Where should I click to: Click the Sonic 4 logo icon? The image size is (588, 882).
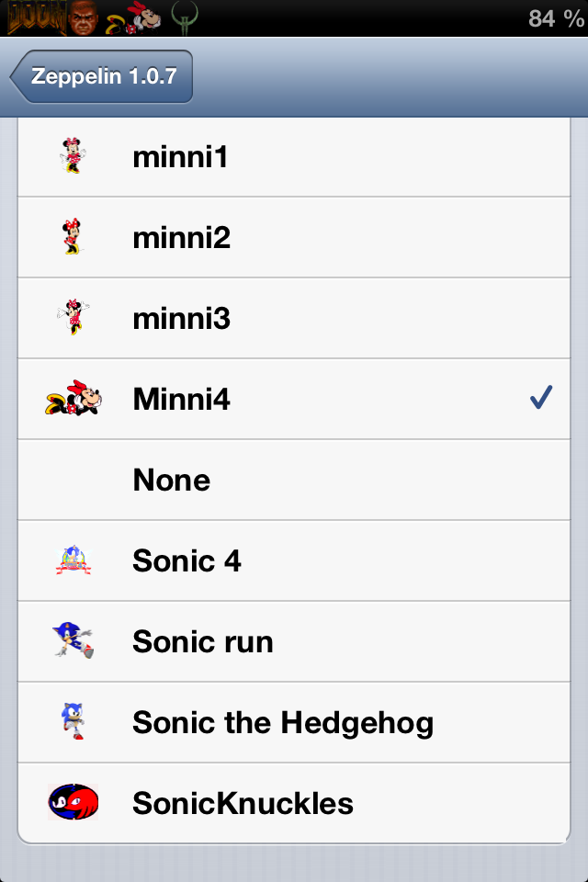[x=73, y=560]
